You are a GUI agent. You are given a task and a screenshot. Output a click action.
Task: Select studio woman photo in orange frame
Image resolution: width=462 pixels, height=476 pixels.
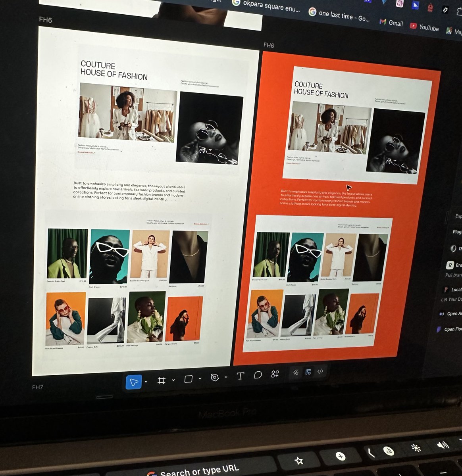[330, 127]
